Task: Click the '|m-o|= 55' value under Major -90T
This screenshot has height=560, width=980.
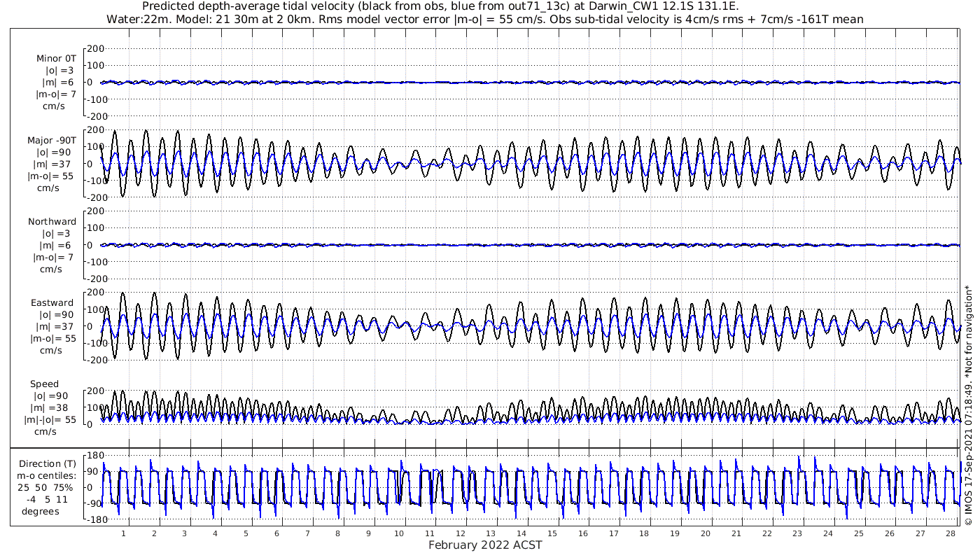Action: click(50, 176)
